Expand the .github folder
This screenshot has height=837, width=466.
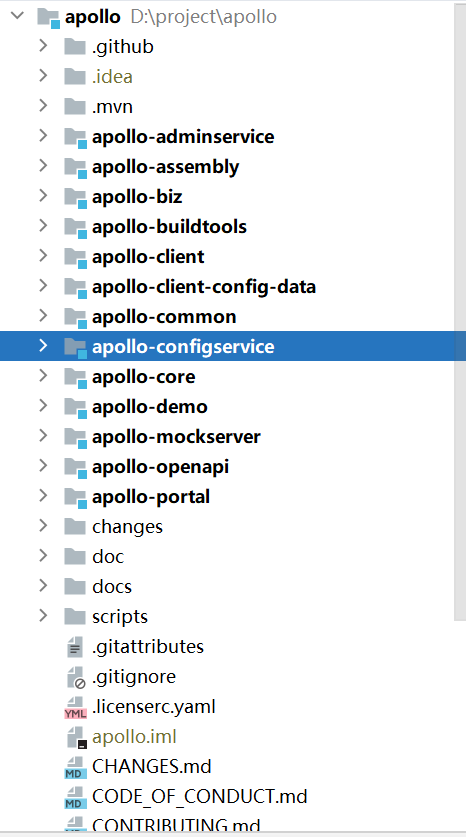[x=43, y=46]
